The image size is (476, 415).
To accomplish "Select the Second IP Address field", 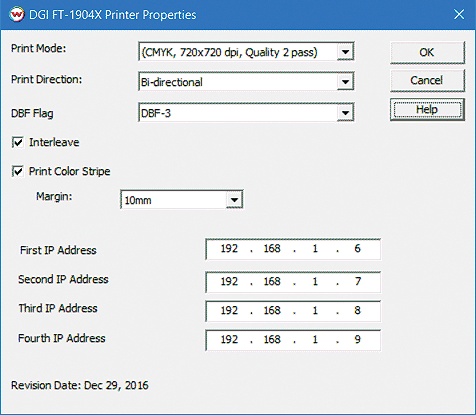I will coord(293,282).
